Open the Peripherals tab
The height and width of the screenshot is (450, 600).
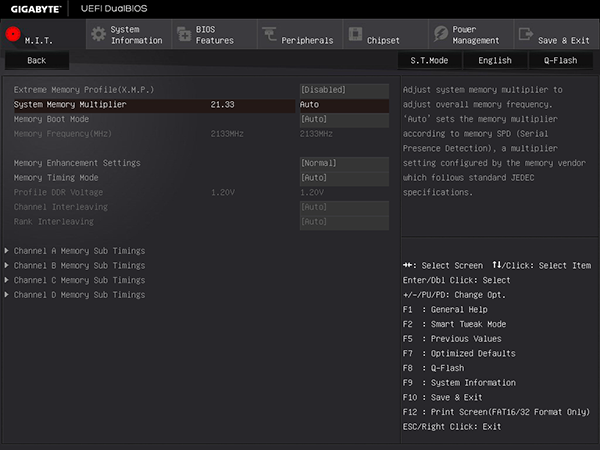pos(300,34)
